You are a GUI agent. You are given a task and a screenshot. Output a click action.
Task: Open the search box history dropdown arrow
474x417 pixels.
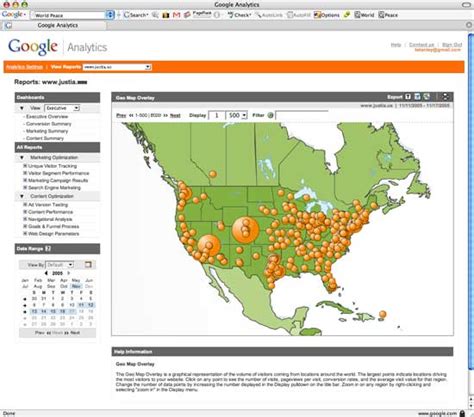click(110, 15)
